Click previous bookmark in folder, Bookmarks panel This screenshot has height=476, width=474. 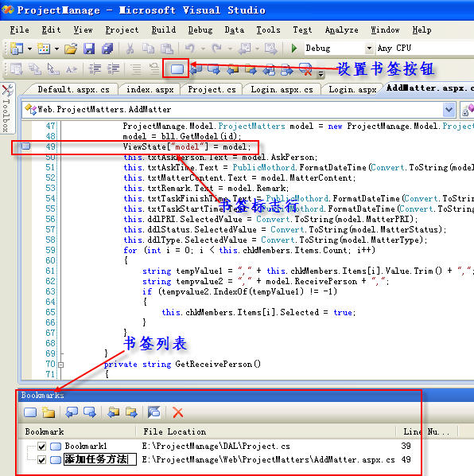[114, 412]
